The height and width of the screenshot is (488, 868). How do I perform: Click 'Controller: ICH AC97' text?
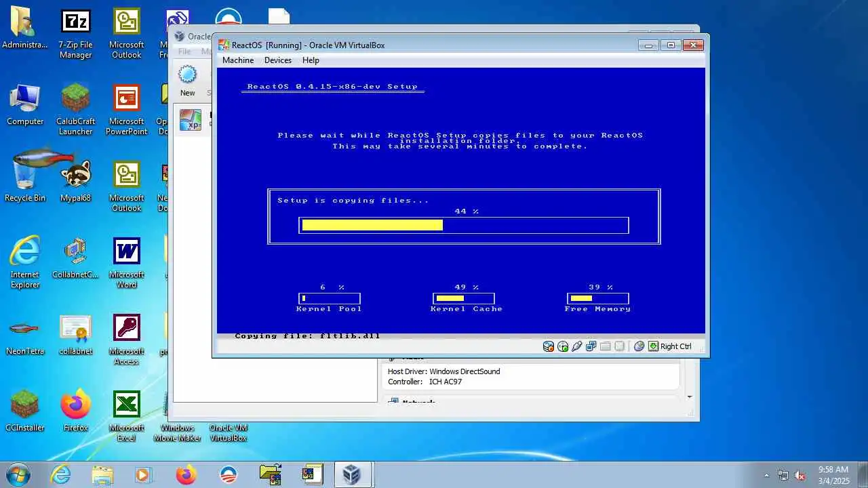coord(425,382)
